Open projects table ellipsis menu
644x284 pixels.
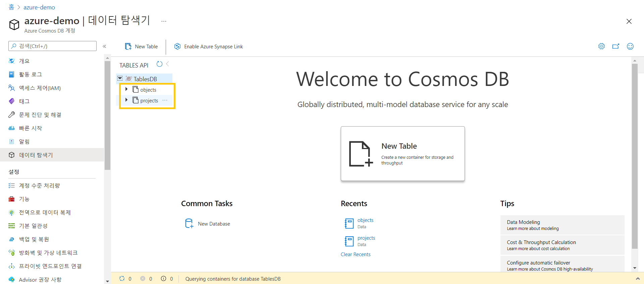[165, 100]
